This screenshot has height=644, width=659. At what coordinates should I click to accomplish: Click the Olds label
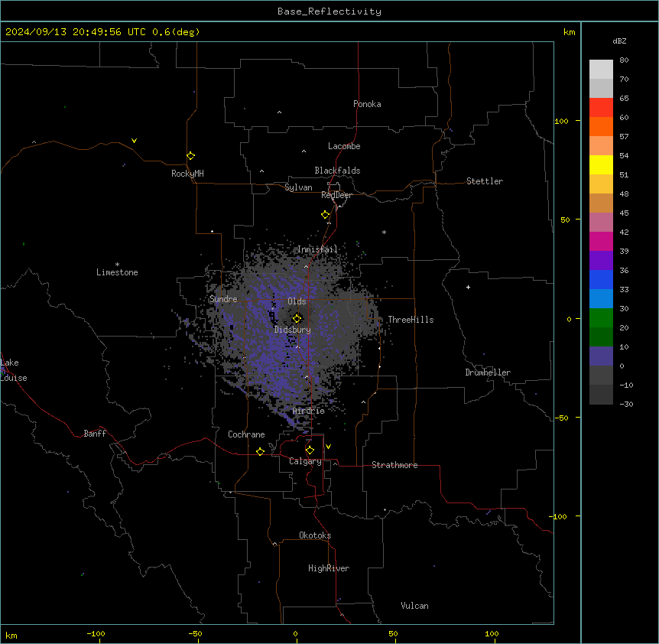pyautogui.click(x=297, y=301)
